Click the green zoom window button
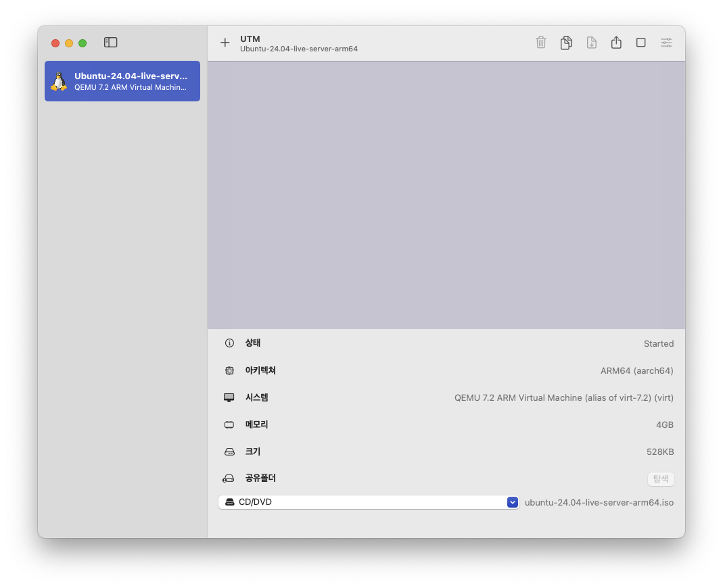This screenshot has width=723, height=588. click(x=83, y=43)
